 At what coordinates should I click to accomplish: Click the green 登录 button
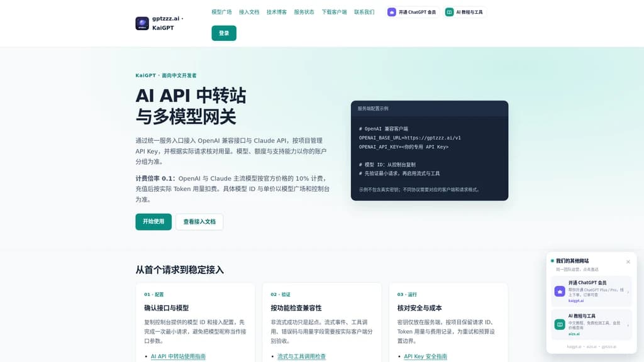224,33
